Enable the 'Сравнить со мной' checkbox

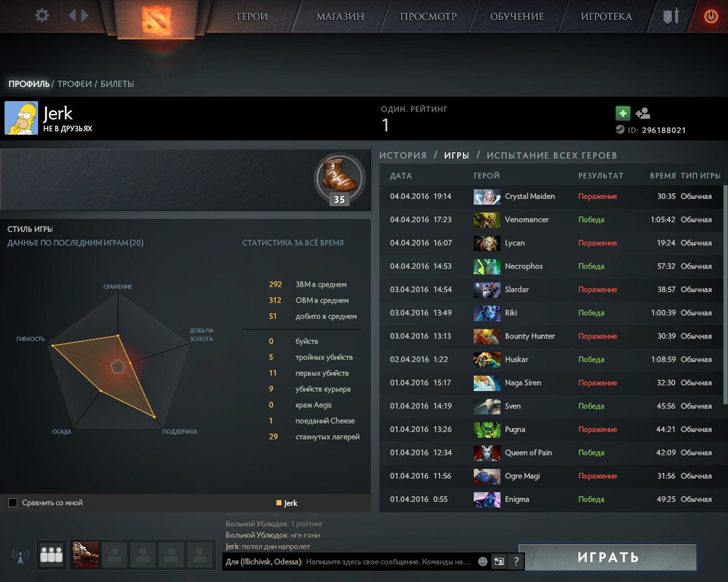point(13,502)
